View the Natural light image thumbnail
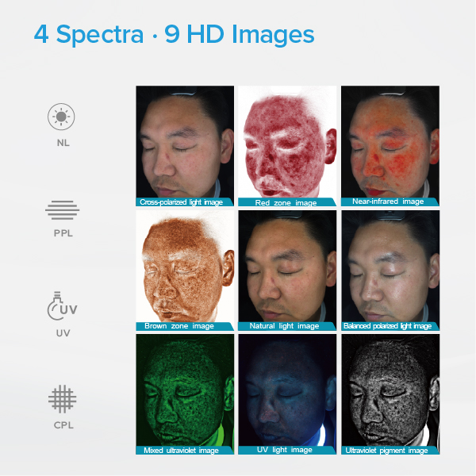Viewport: 476px width, 476px height. [287, 271]
